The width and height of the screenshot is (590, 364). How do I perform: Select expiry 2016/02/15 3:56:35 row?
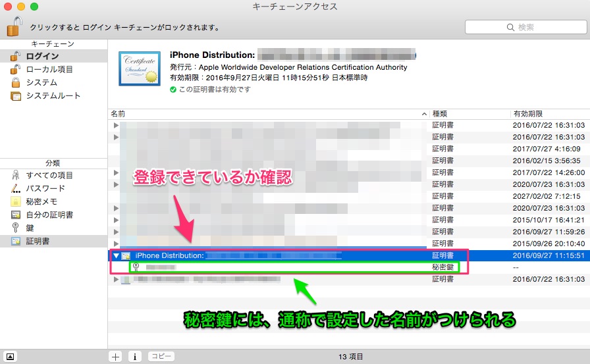349,161
